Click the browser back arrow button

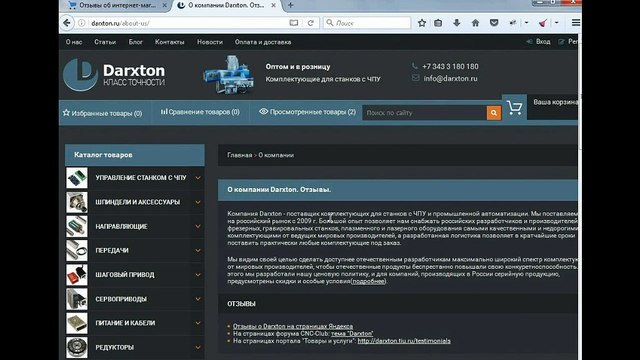[67, 23]
